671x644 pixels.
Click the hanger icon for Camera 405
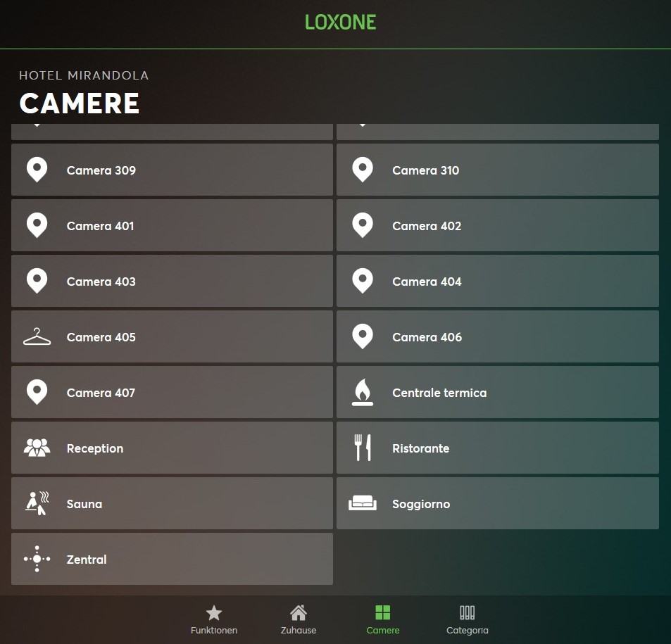click(x=37, y=337)
